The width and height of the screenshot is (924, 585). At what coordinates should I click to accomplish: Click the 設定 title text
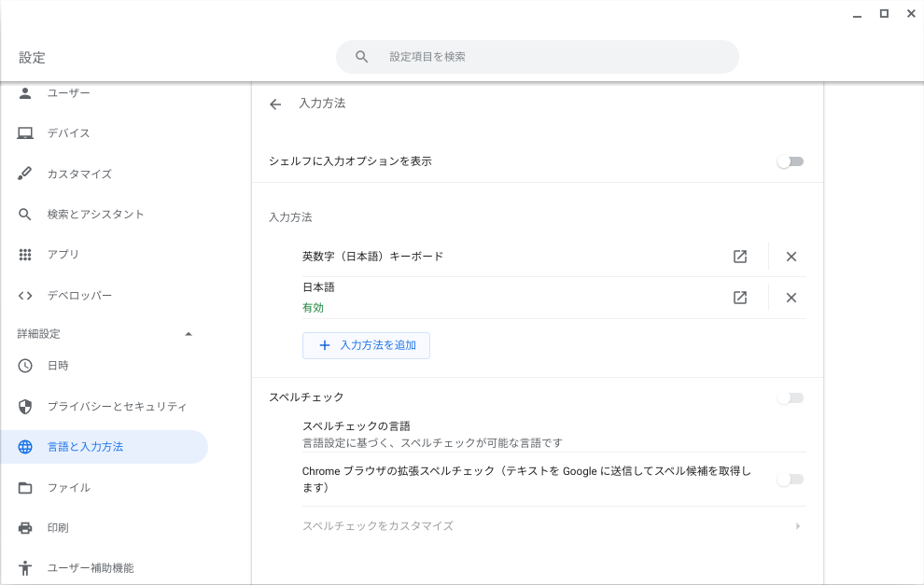coord(32,58)
